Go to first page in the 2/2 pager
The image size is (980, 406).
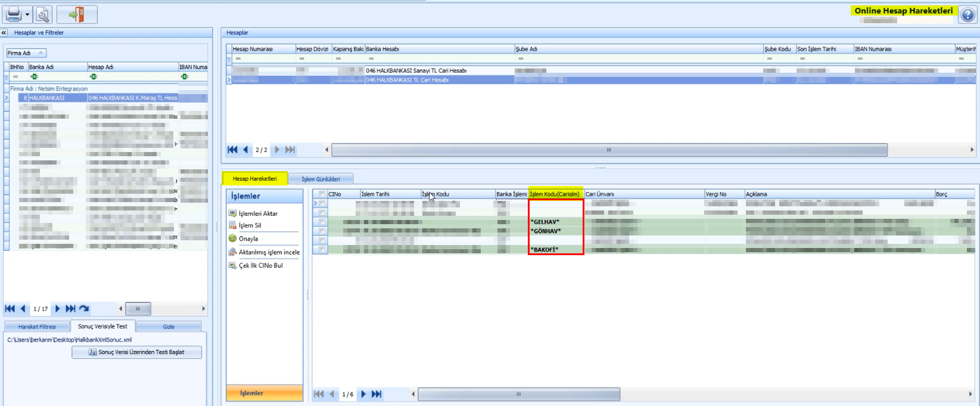click(x=232, y=150)
